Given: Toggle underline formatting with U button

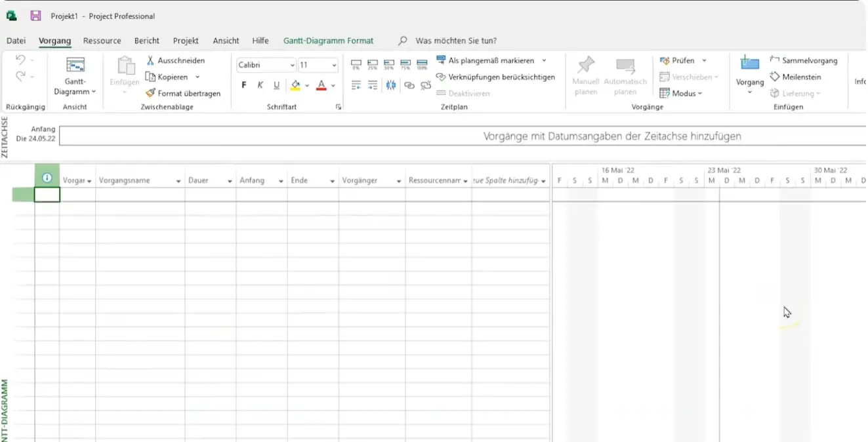Looking at the screenshot, I should 276,85.
